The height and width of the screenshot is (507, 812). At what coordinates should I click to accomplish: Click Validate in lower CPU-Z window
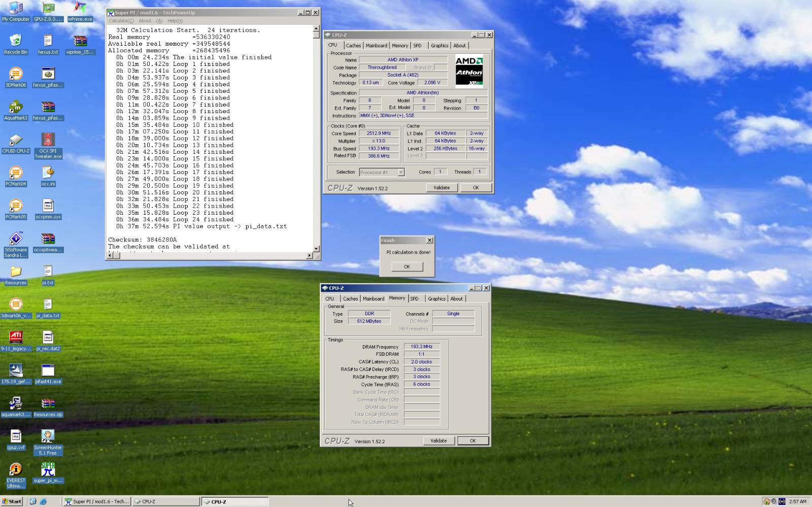tap(438, 441)
